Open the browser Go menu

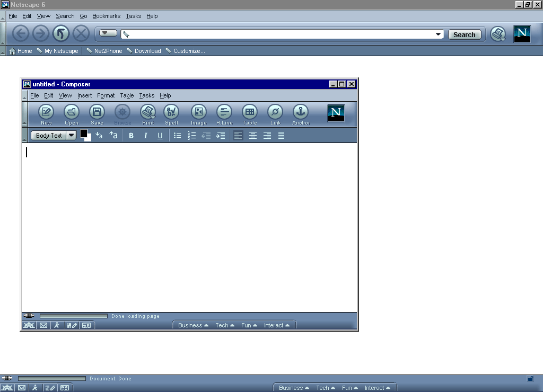(x=83, y=16)
